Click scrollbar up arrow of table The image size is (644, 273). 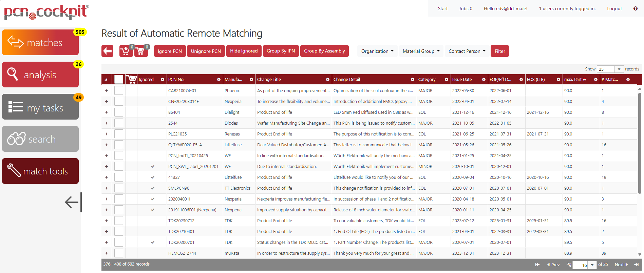click(640, 89)
